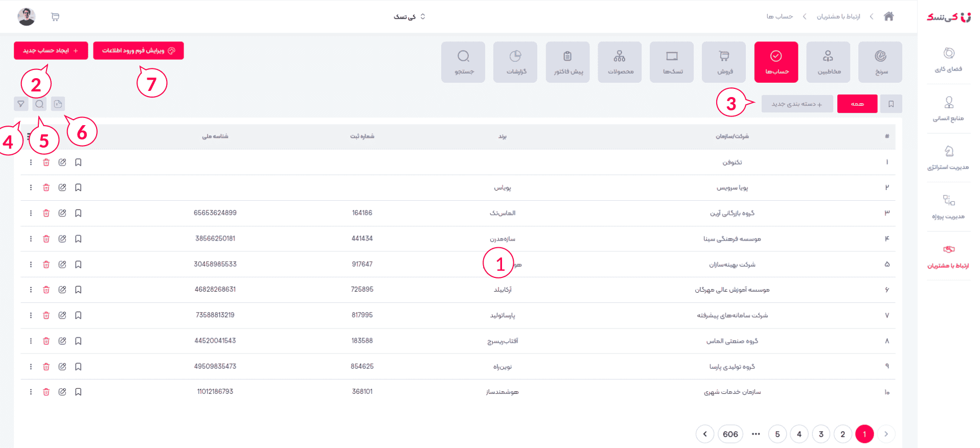Image resolution: width=980 pixels, height=448 pixels.
Task: Toggle bookmark on the سازمان خدمات شهری row
Action: (78, 392)
